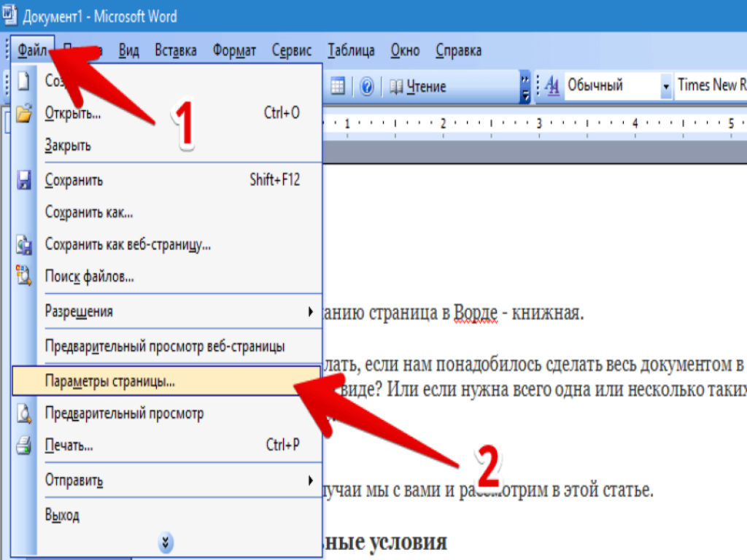Screen dimensions: 747x560
Task: Expand the Отправить submenu
Action: (x=167, y=480)
